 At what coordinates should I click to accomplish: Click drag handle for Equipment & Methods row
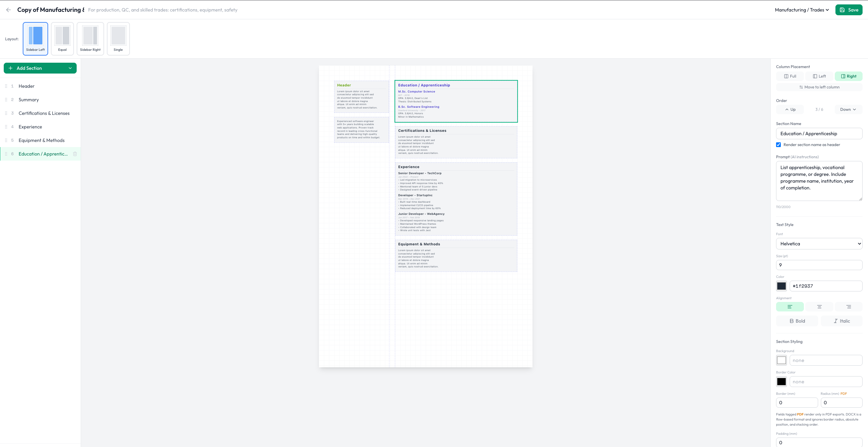click(x=6, y=140)
